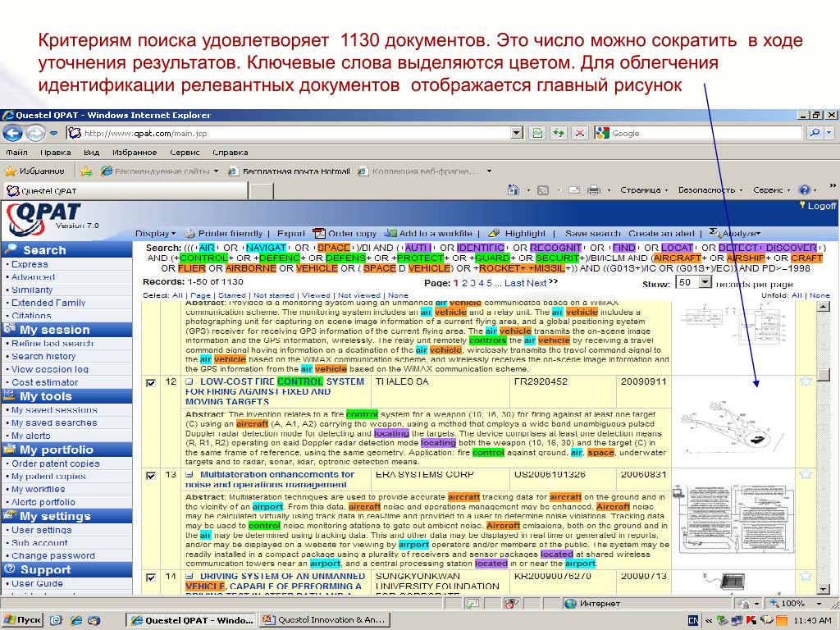Click the Highlight marker icon

(495, 234)
